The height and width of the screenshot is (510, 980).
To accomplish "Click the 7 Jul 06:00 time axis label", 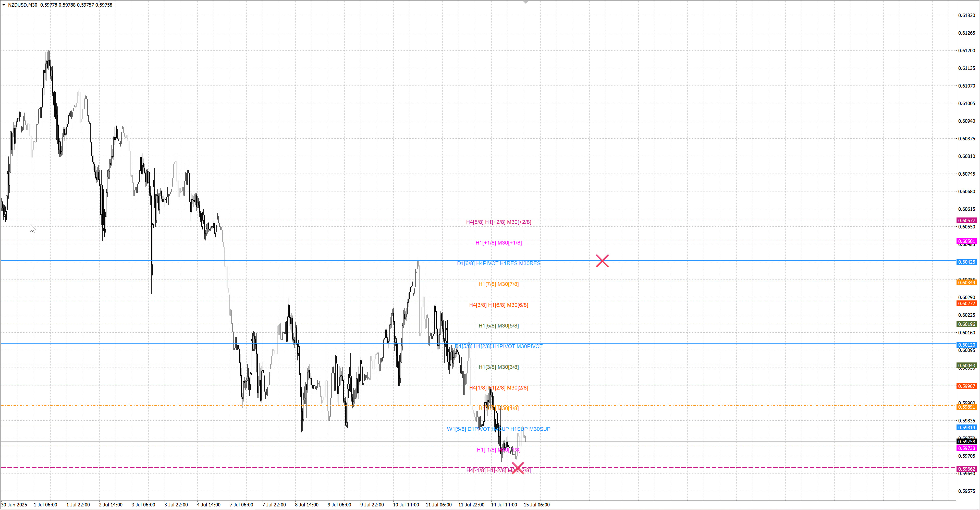I will (x=241, y=505).
